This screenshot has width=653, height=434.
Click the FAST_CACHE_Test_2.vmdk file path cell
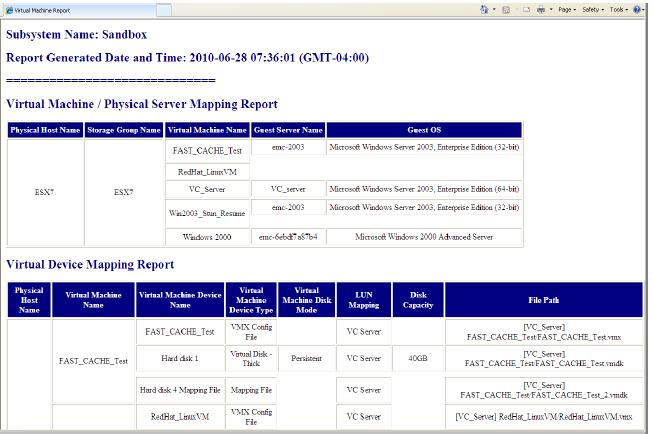543,390
